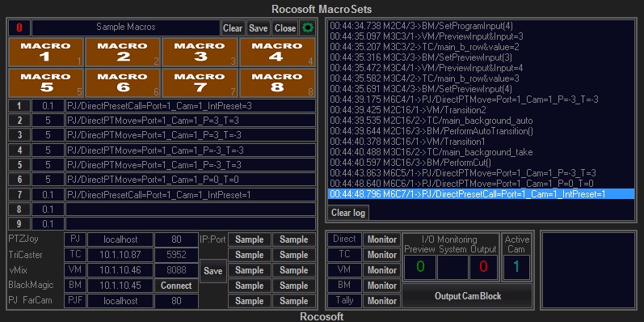Toggle the Tally Monitor button

[x=382, y=301]
